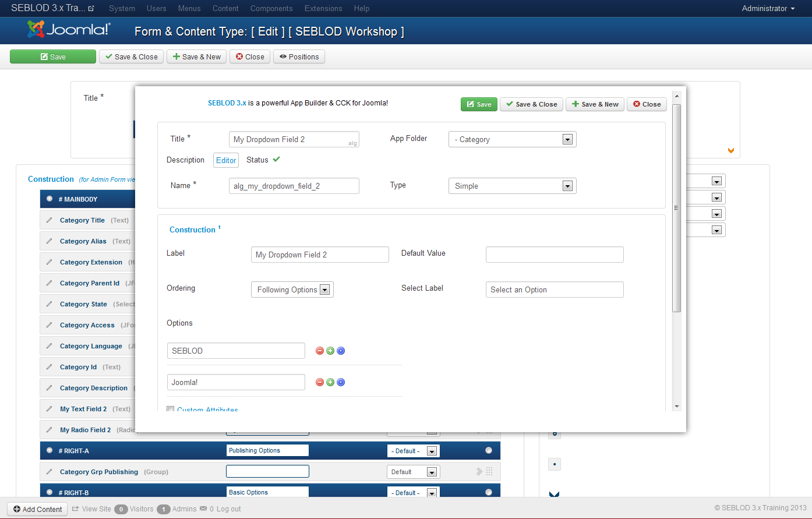Open the Type dropdown showing Simple
The image size is (812, 519).
513,186
